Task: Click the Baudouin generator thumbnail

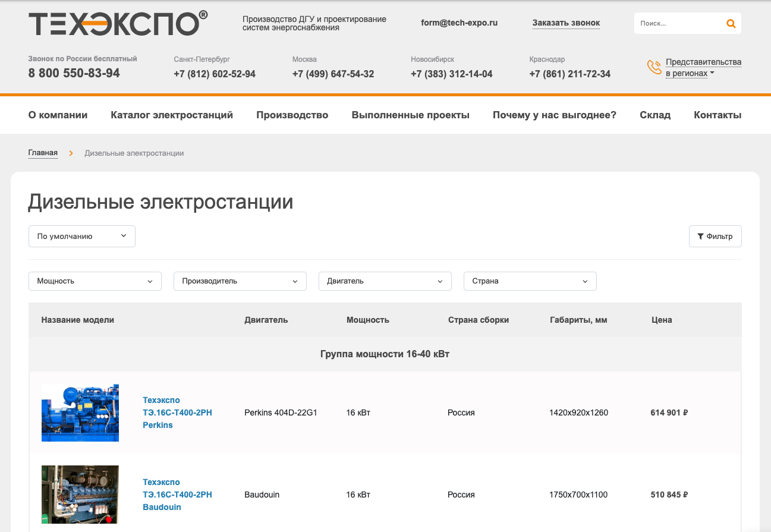Action: point(80,495)
